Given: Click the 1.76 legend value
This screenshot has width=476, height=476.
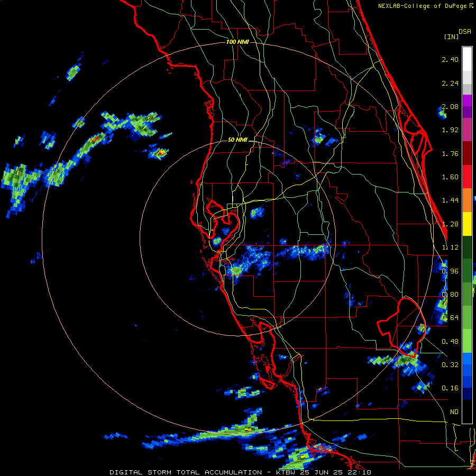Looking at the screenshot, I should coord(450,153).
